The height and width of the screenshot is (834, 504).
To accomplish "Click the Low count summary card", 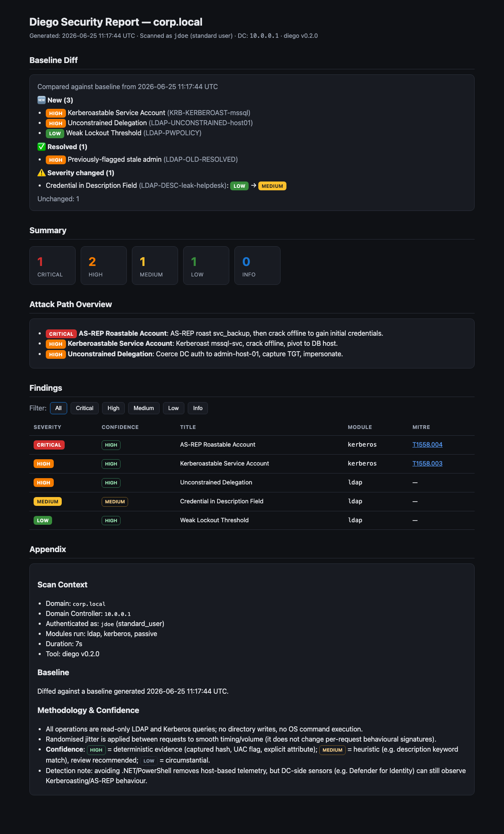I will pos(206,266).
